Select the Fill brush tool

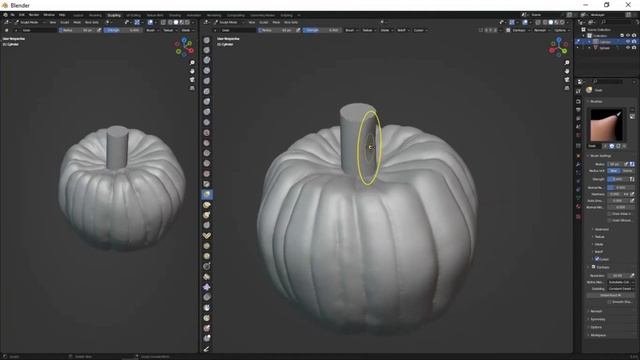(x=207, y=153)
